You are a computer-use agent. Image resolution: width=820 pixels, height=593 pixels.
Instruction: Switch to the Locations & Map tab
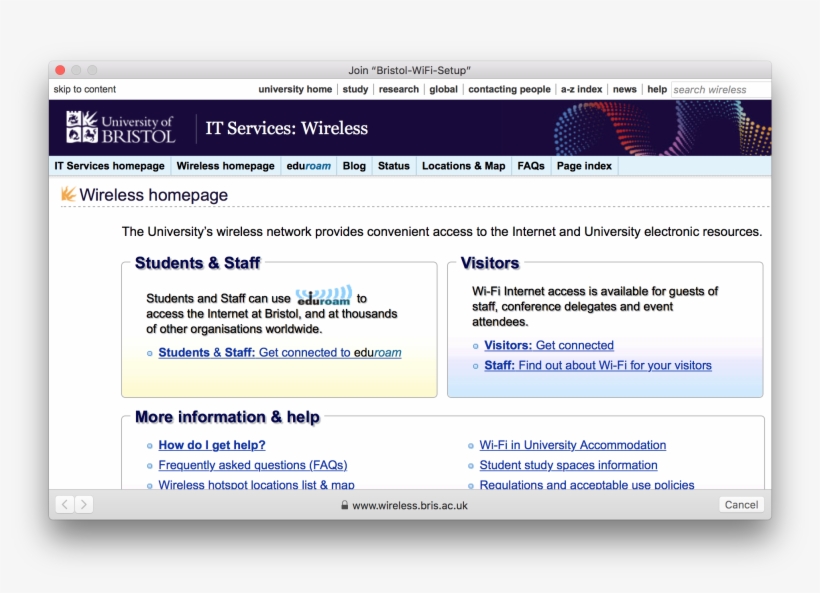tap(463, 166)
